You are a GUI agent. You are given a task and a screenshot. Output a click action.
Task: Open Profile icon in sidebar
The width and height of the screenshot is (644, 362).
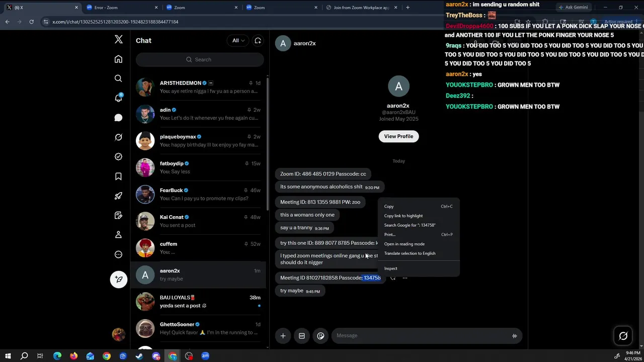[x=118, y=235]
